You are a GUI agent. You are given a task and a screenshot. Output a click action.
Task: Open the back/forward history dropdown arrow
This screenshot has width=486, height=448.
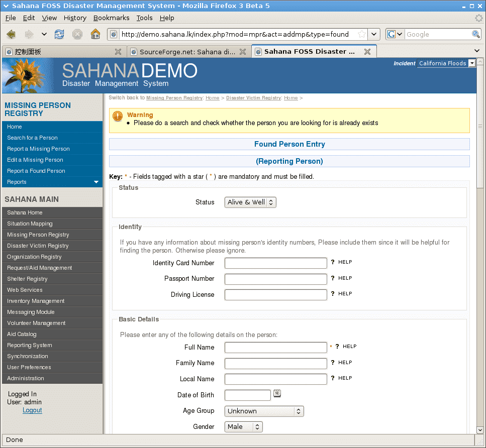44,34
